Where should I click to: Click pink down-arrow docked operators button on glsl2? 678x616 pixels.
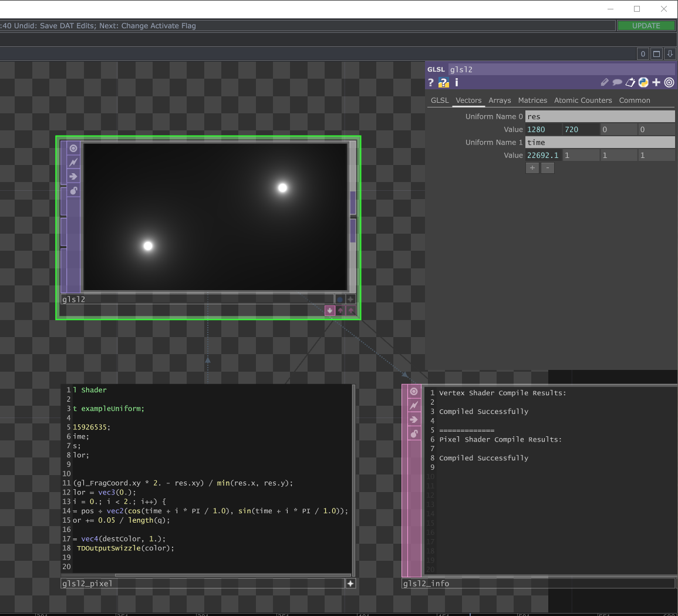pos(330,311)
